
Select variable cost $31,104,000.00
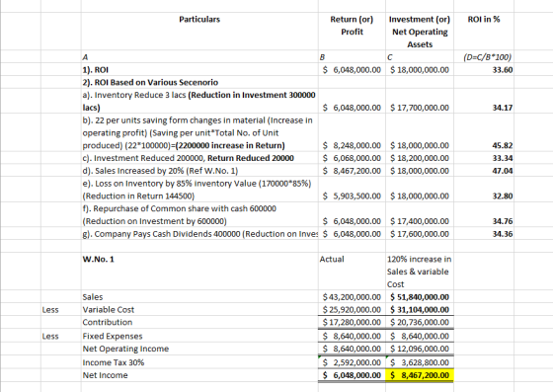point(420,310)
